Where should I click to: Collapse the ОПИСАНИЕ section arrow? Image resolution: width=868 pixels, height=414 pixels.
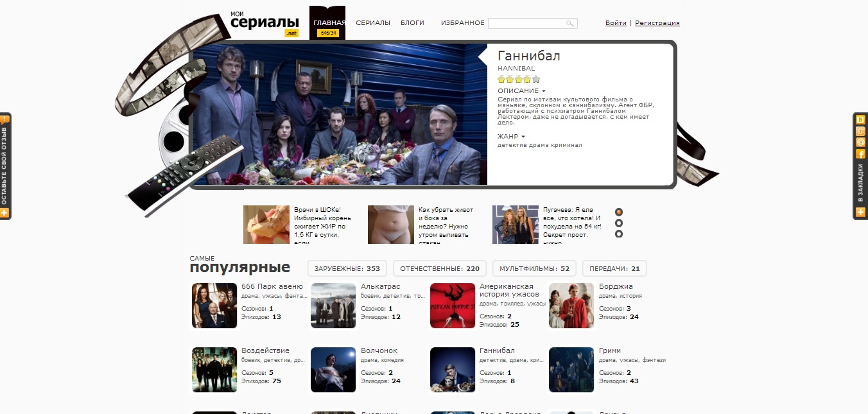(x=544, y=91)
